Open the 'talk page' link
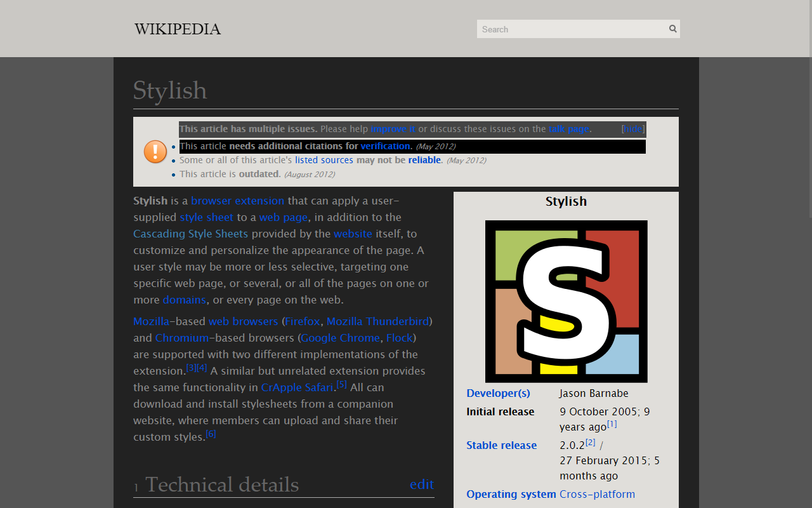812x508 pixels. [x=569, y=129]
